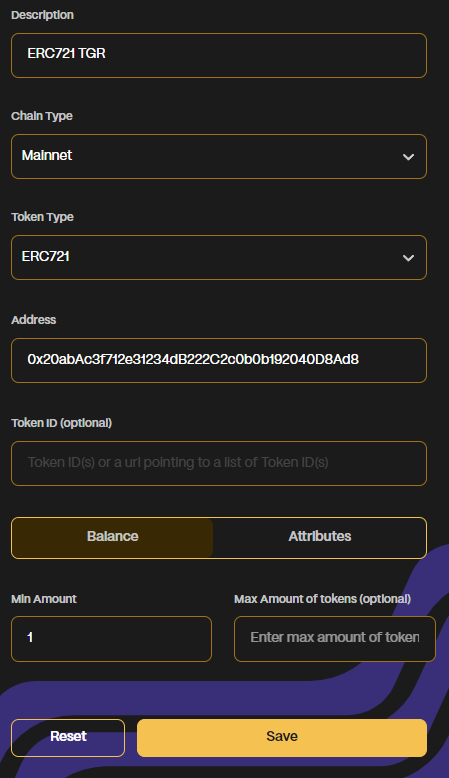The width and height of the screenshot is (449, 778).
Task: Click the Token ID(s) placeholder input
Action: 219,463
